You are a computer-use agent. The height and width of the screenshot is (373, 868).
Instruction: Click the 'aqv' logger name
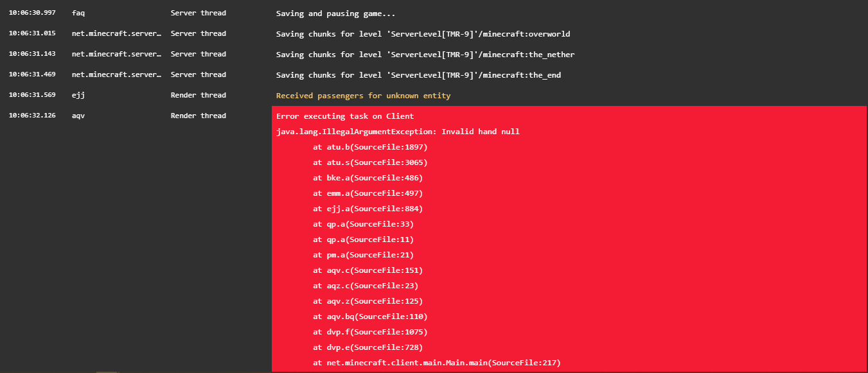[x=78, y=116]
